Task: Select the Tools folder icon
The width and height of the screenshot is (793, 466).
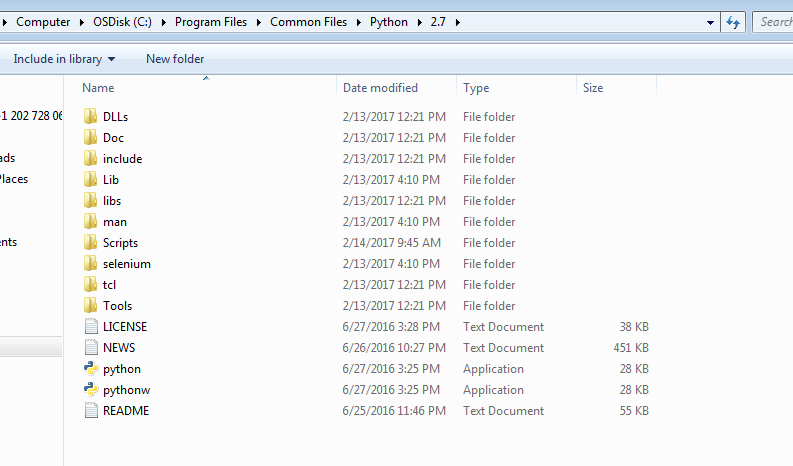Action: pos(91,306)
